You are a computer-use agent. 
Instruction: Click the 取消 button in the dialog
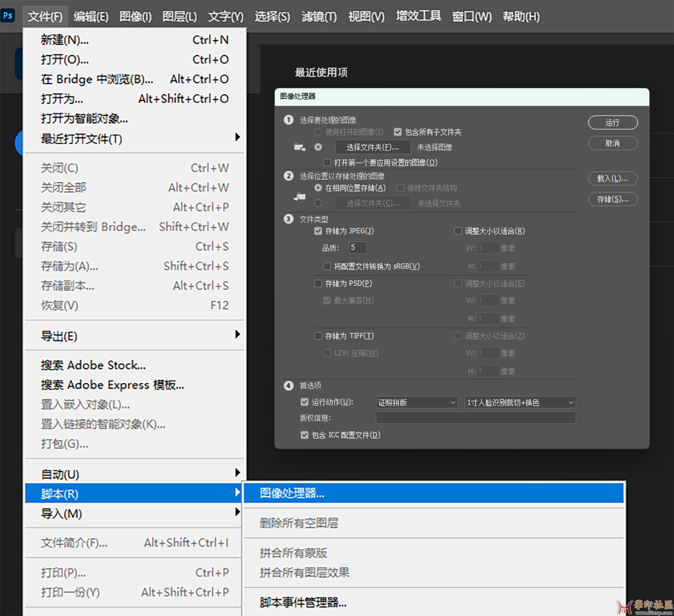click(x=613, y=143)
